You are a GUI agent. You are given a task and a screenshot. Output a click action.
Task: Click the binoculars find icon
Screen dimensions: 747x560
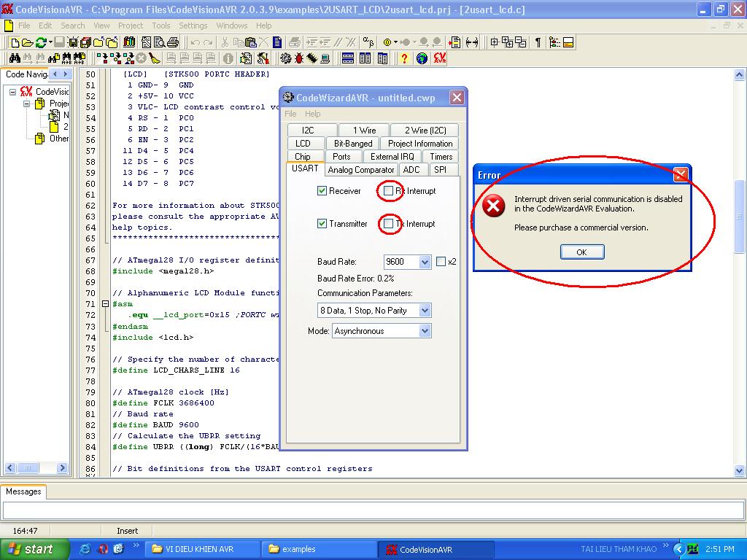click(x=15, y=58)
